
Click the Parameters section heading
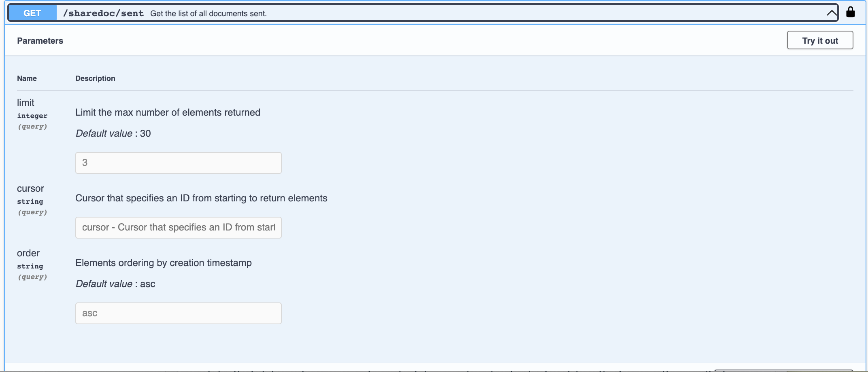[x=40, y=41]
